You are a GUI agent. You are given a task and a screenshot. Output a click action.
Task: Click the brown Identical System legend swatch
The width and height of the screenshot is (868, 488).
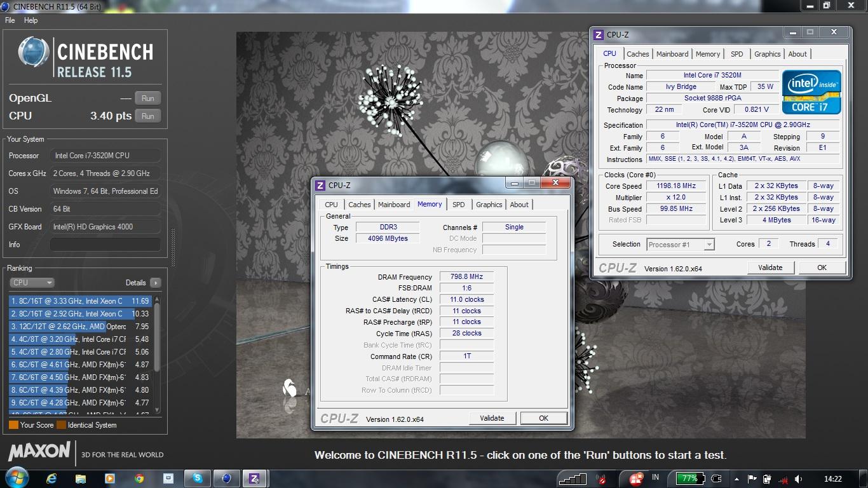[61, 425]
